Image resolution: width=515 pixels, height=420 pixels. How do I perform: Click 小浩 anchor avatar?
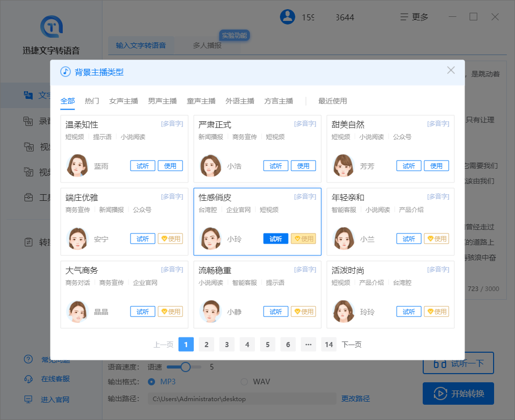click(211, 166)
